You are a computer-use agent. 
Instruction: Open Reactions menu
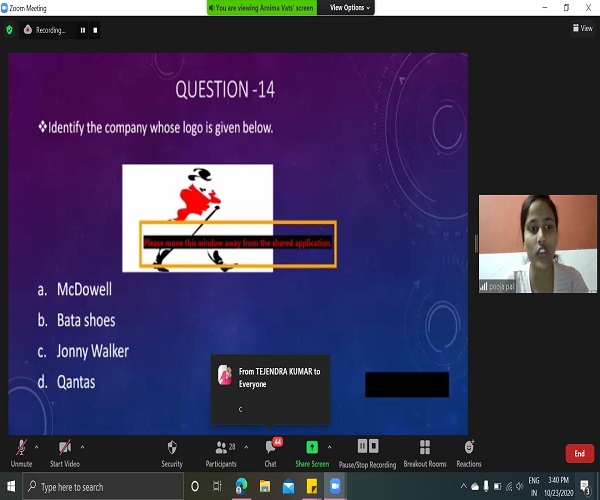click(x=469, y=454)
